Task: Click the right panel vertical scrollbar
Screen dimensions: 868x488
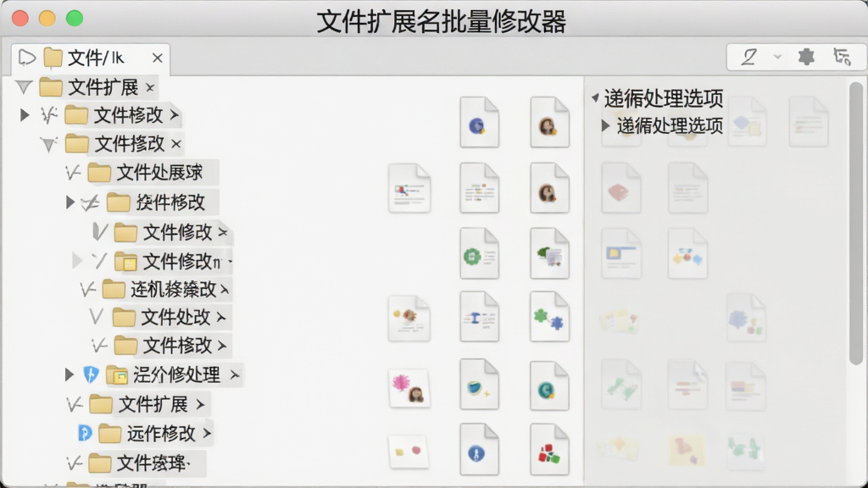Action: [x=856, y=223]
